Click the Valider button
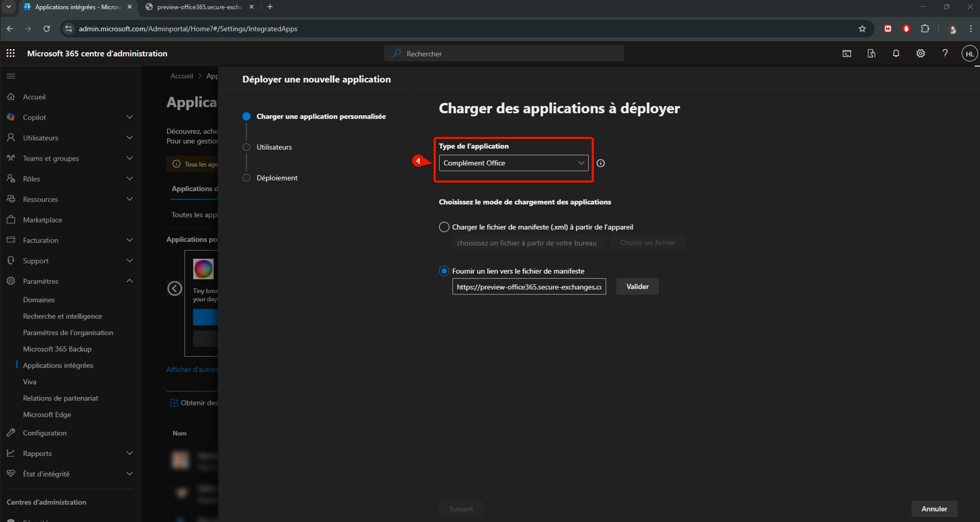 [638, 287]
